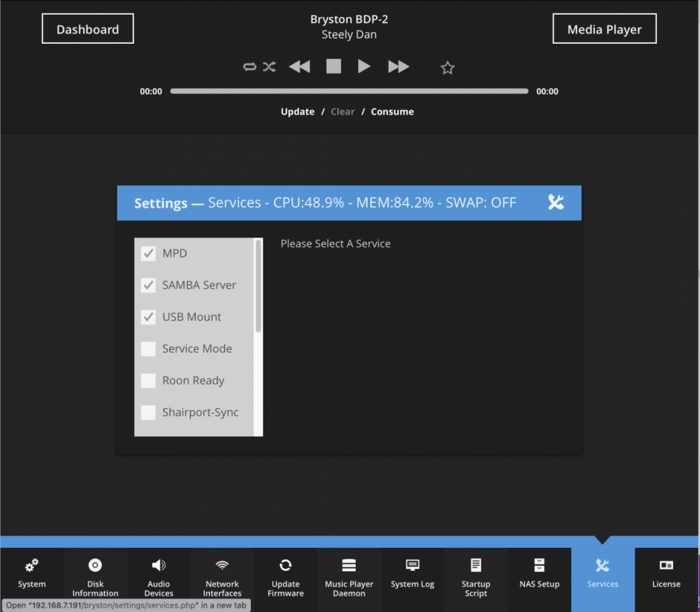Open the License page
The image size is (700, 612).
[666, 578]
